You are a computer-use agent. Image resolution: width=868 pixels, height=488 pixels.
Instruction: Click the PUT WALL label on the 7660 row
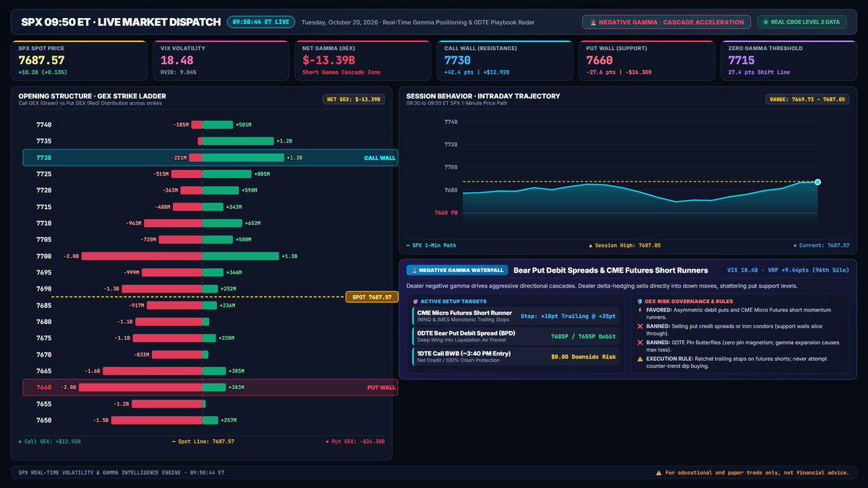click(x=380, y=388)
